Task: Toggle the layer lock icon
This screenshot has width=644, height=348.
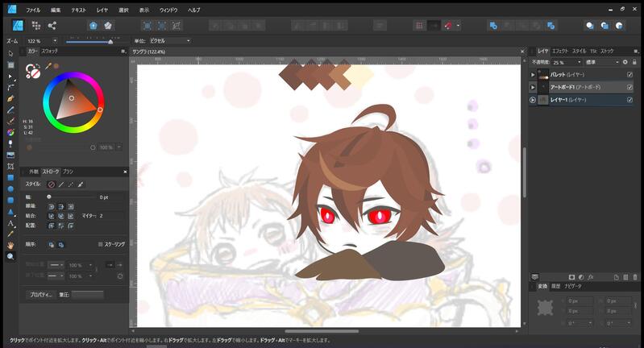Action: pos(634,62)
